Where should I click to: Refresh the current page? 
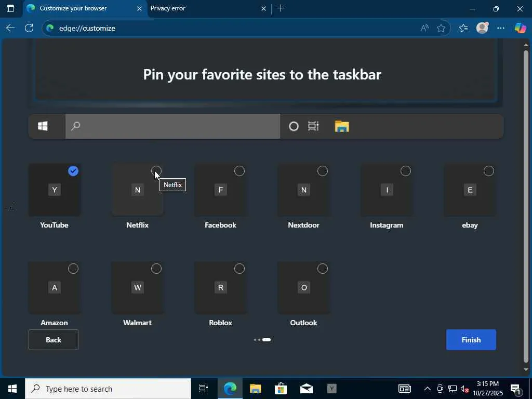[29, 28]
